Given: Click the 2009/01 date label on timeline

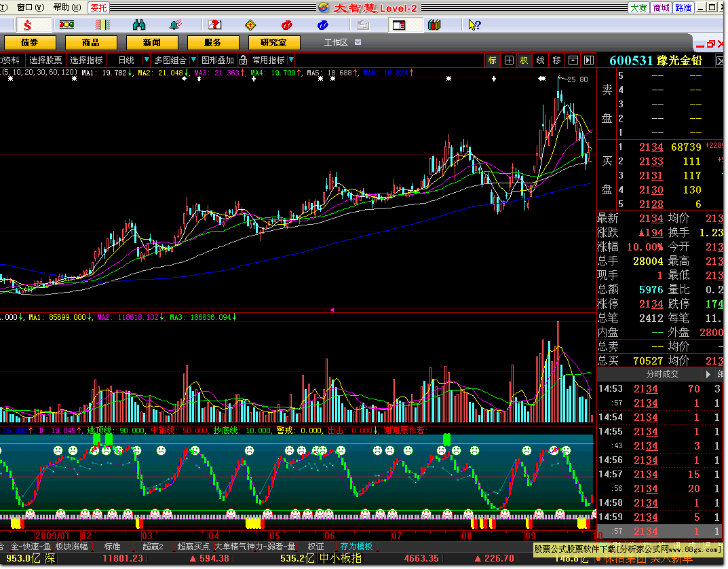Looking at the screenshot, I should click(x=52, y=536).
